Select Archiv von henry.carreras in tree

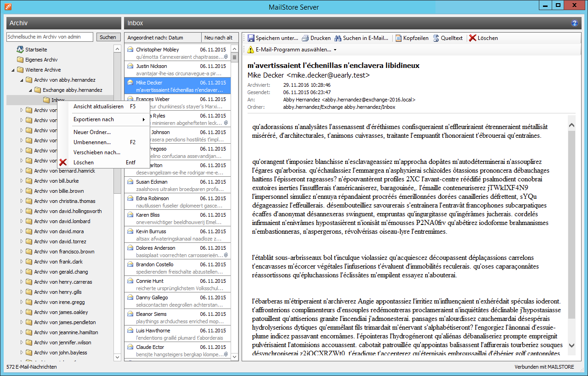coord(63,282)
